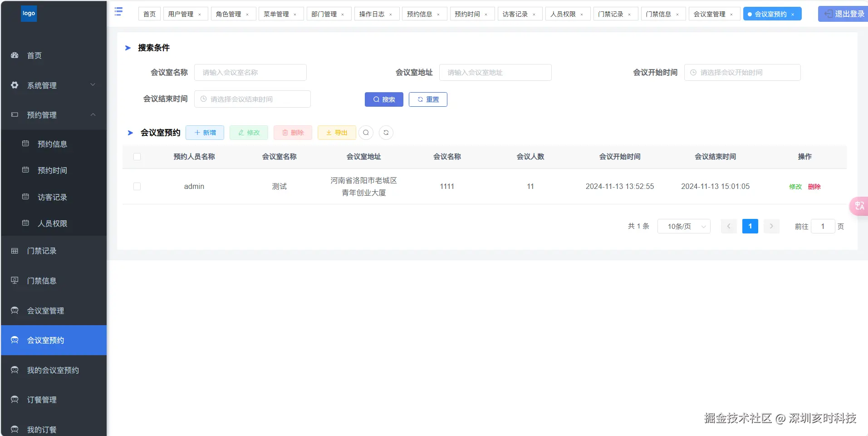Collapse the sidebar with the hamburger icon
Image resolution: width=868 pixels, height=436 pixels.
[118, 11]
